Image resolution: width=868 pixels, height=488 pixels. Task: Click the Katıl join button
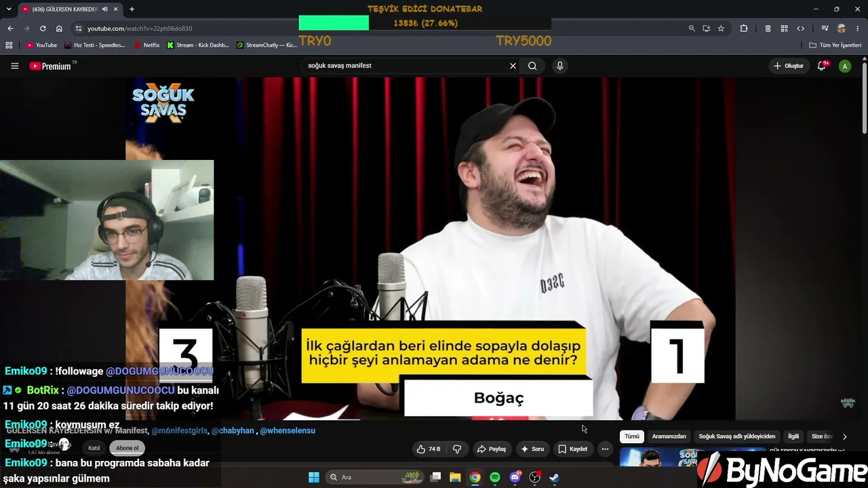[94, 448]
